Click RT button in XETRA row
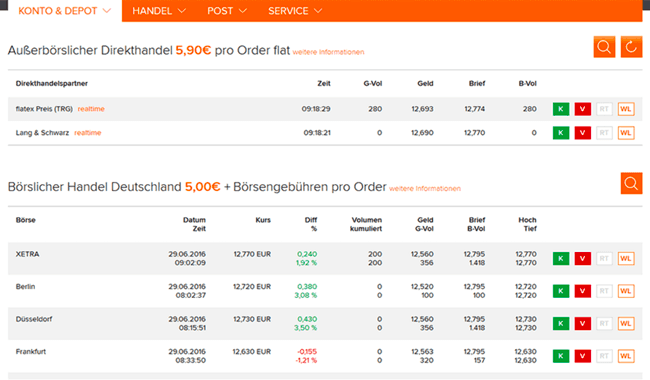Image resolution: width=650 pixels, height=380 pixels. click(604, 259)
